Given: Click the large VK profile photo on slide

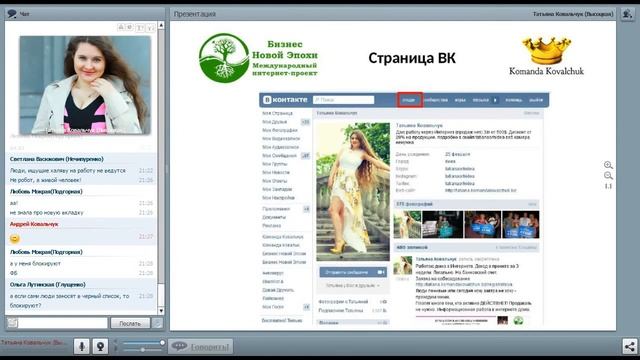Looking at the screenshot, I should 353,191.
